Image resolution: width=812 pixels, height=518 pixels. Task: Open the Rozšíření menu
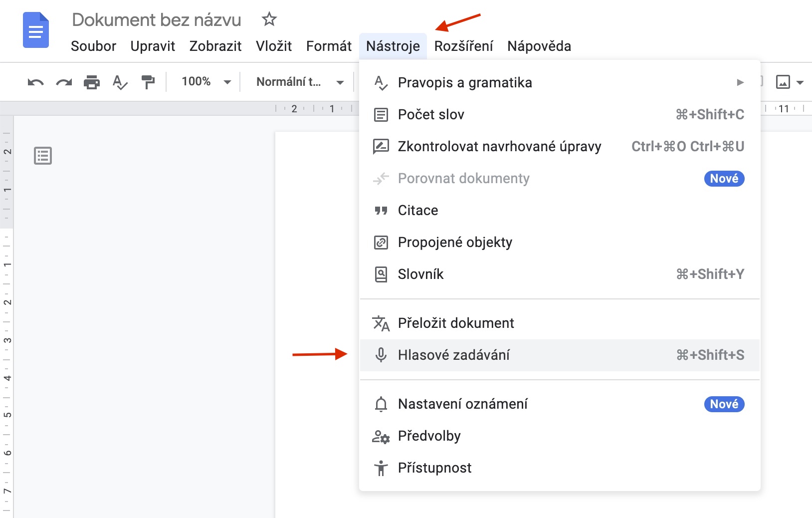(x=463, y=46)
